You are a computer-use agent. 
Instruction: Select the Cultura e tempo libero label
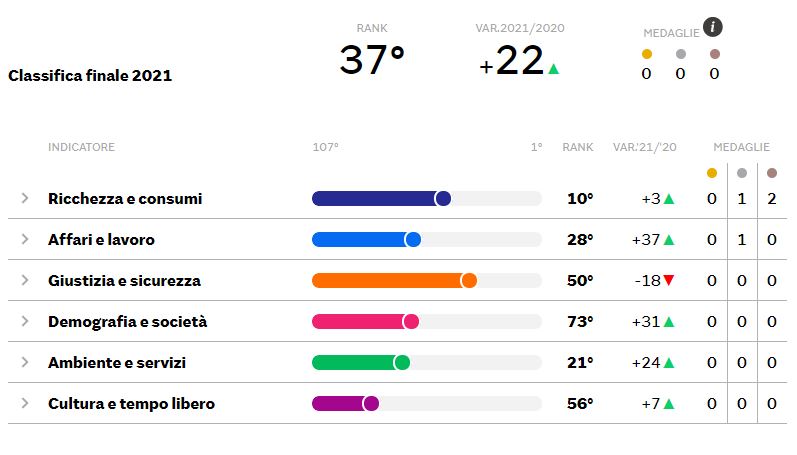coord(131,403)
